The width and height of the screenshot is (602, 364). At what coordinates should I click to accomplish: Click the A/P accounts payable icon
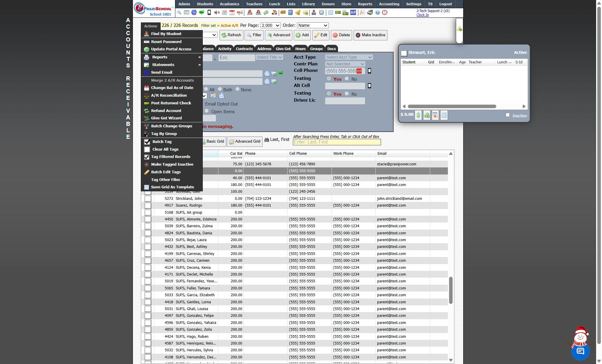[353, 12]
